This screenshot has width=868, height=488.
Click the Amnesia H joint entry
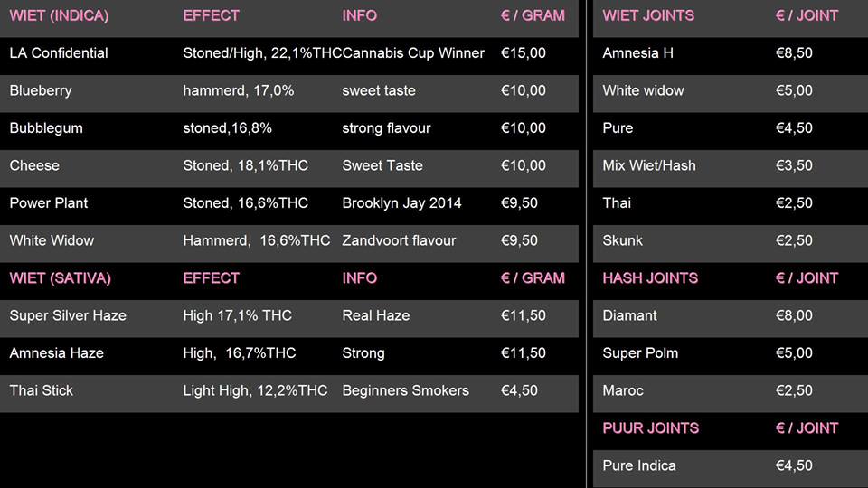637,53
